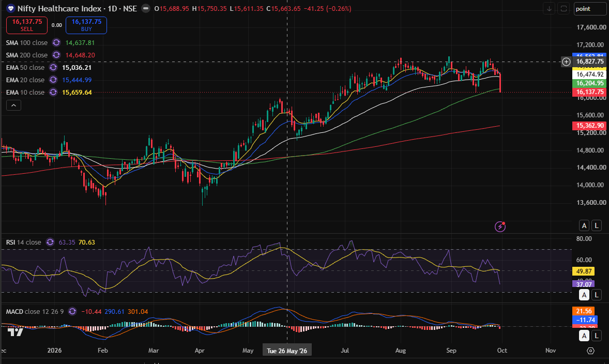The width and height of the screenshot is (609, 364).
Task: Click the refresh icon next to SMA 200 close
Action: tap(56, 55)
